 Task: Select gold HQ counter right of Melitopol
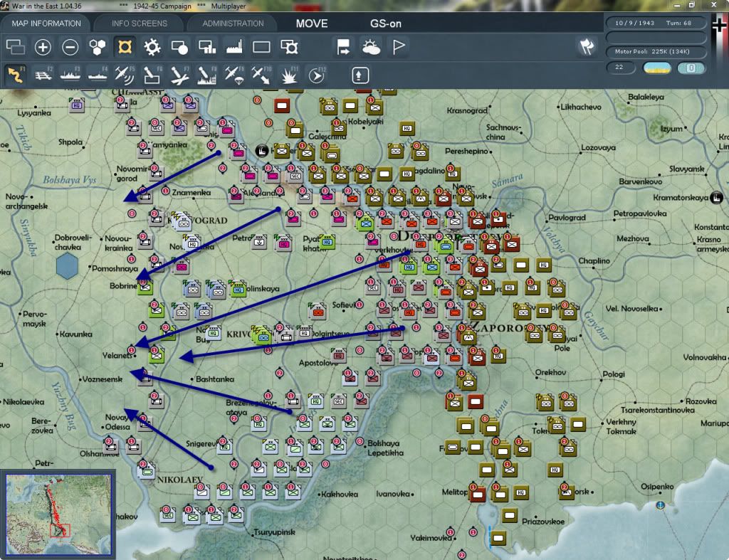(x=520, y=492)
